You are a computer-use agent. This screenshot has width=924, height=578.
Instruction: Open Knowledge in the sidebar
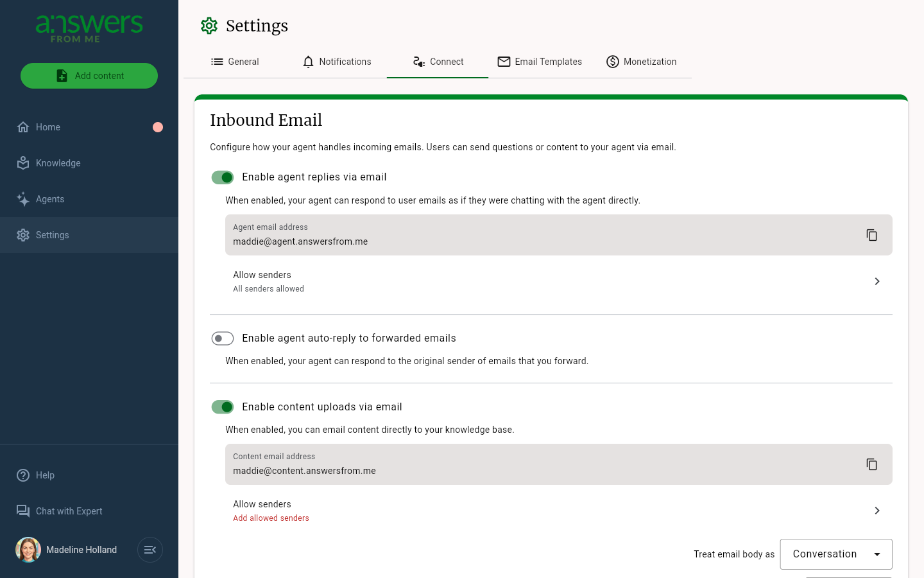click(89, 163)
